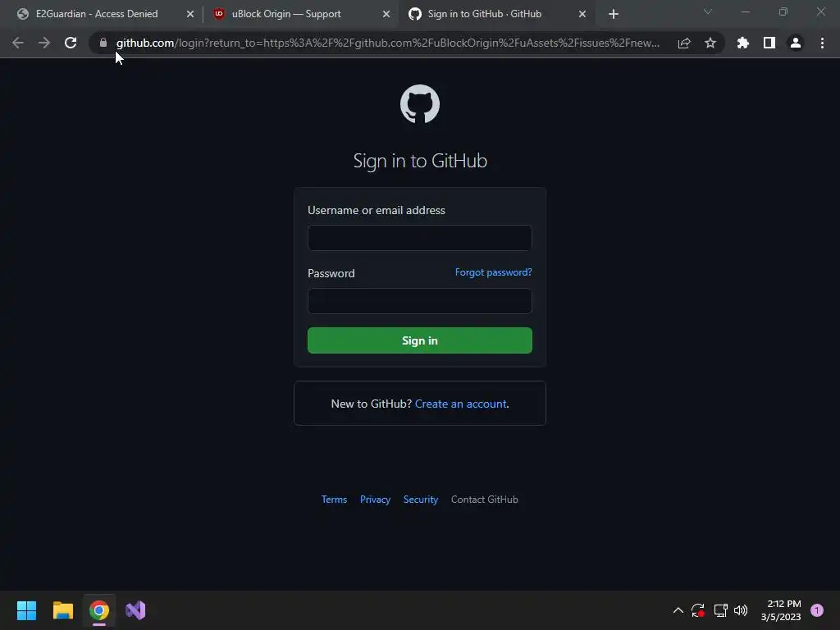840x630 pixels.
Task: Open Chrome side panel icon
Action: (x=769, y=43)
